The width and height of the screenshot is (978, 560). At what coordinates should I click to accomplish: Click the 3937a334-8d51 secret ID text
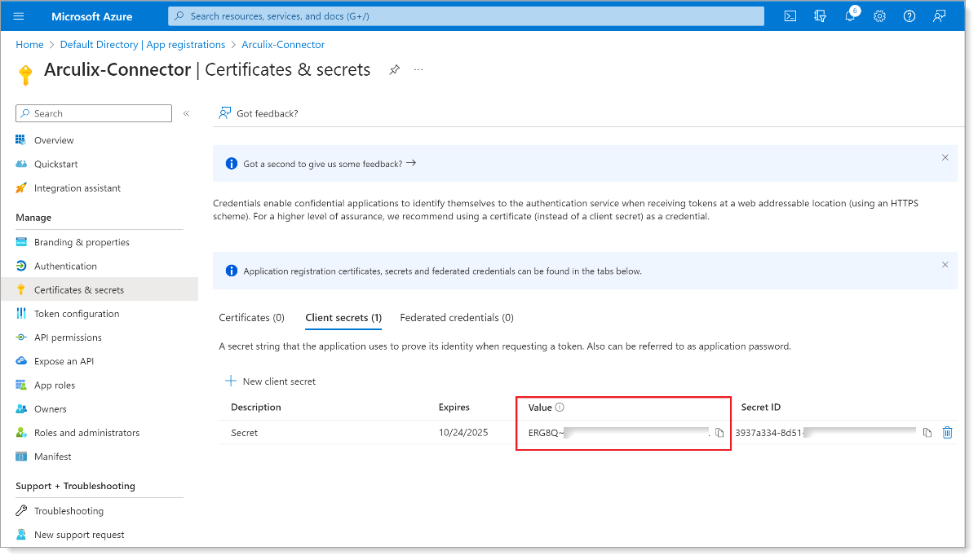(769, 433)
